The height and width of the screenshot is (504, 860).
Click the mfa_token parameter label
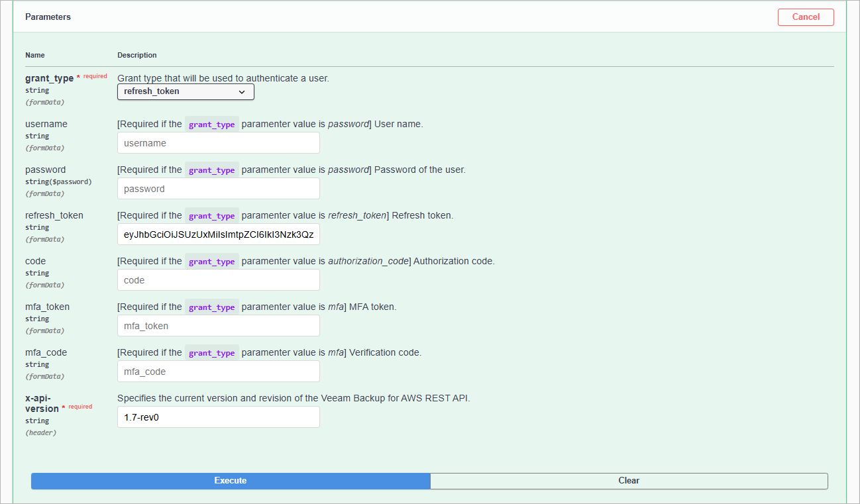pyautogui.click(x=47, y=307)
